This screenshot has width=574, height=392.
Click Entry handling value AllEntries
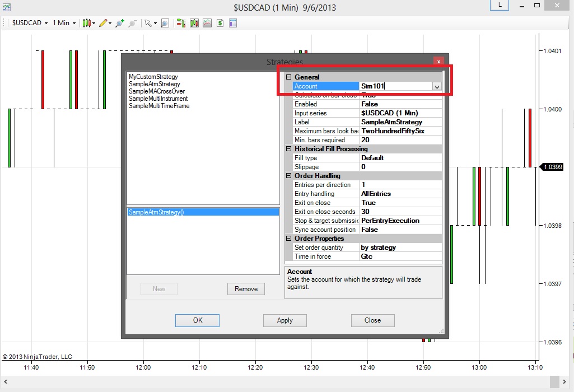pos(401,194)
